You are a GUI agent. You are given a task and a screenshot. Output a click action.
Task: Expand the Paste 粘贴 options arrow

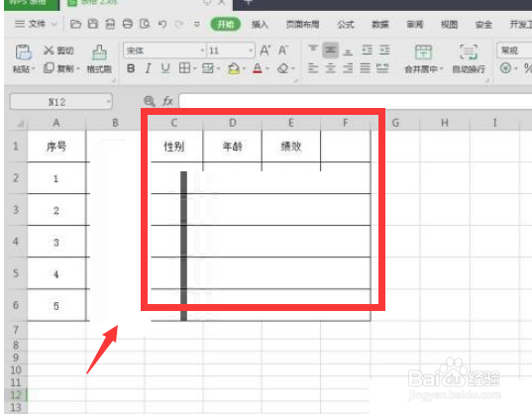click(x=34, y=69)
